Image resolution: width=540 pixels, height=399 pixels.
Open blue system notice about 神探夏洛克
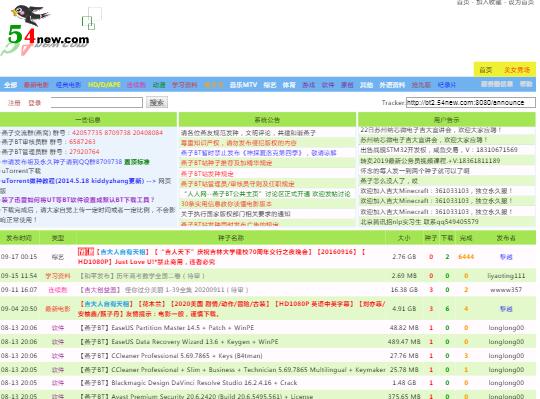click(258, 153)
